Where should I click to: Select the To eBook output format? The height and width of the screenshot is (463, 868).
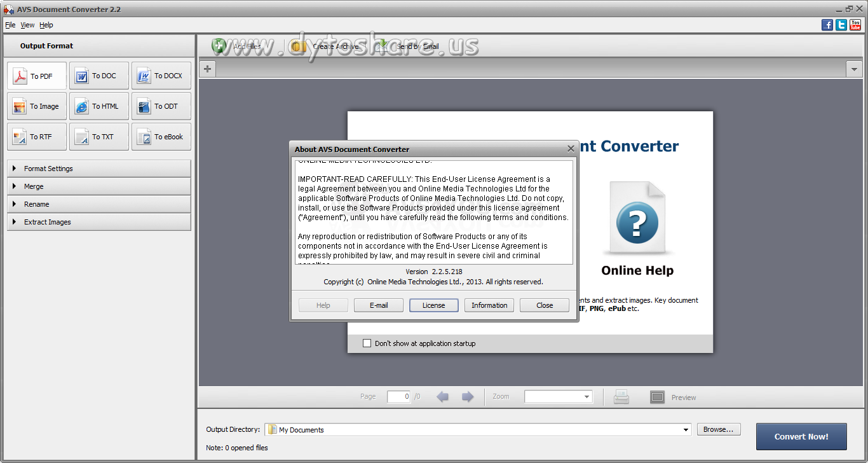(161, 136)
